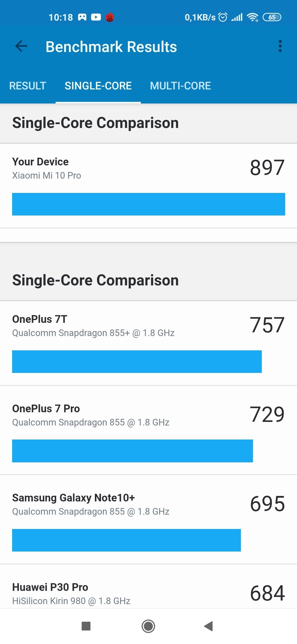Open the three-dot overflow menu
The height and width of the screenshot is (644, 297).
click(x=280, y=46)
